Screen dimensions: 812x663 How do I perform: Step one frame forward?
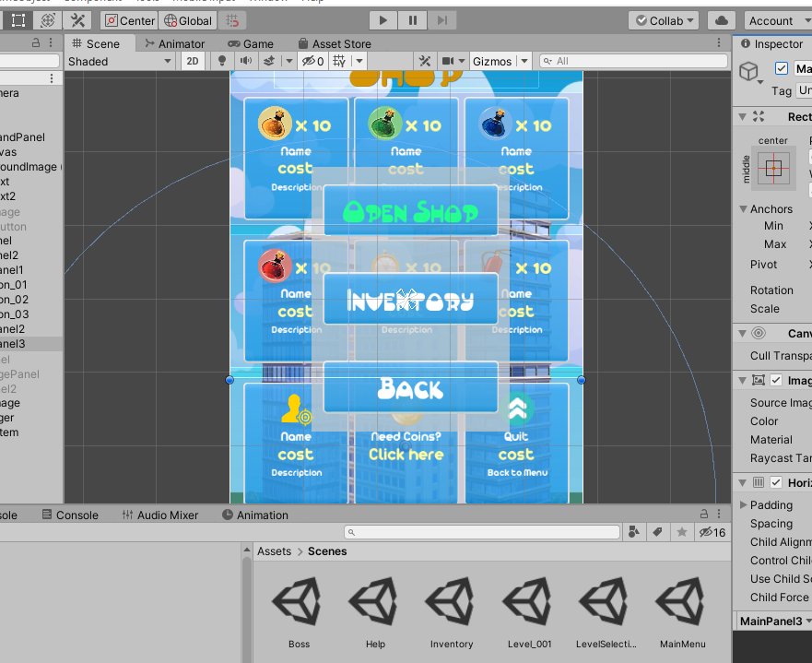[x=441, y=20]
